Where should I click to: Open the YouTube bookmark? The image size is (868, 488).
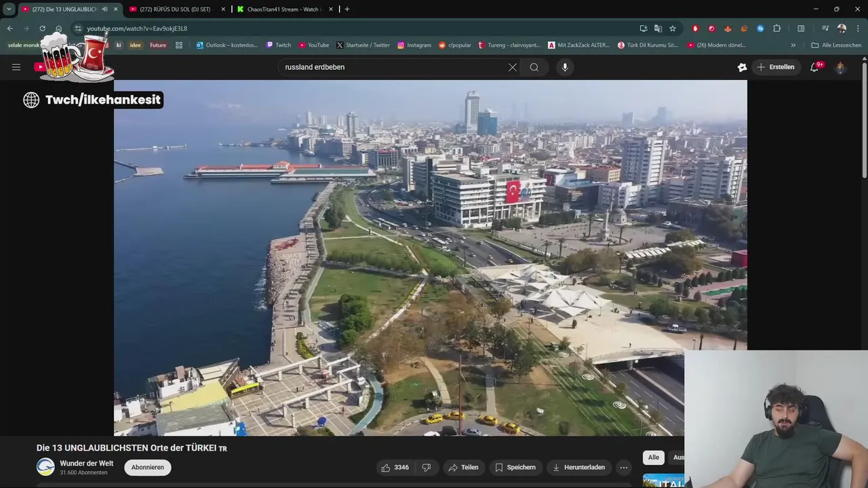click(314, 45)
